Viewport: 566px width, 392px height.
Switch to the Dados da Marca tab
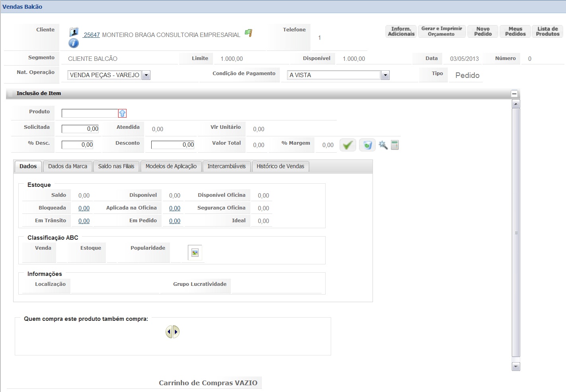(x=68, y=166)
